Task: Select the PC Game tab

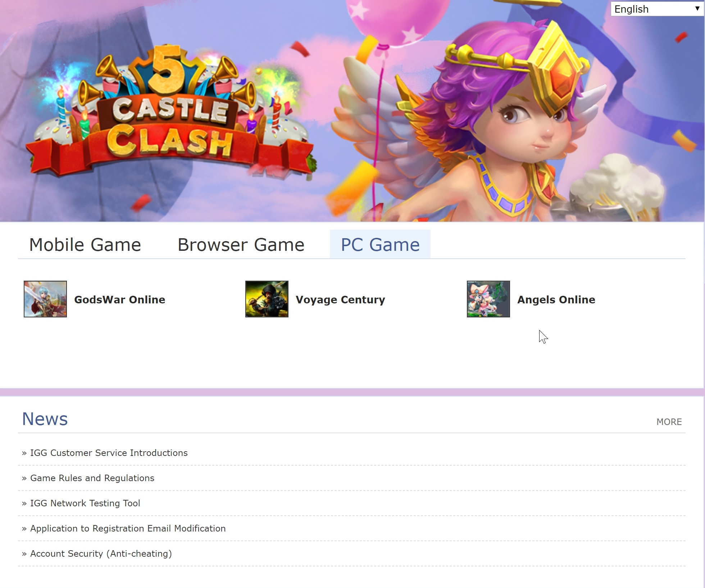Action: [x=380, y=245]
